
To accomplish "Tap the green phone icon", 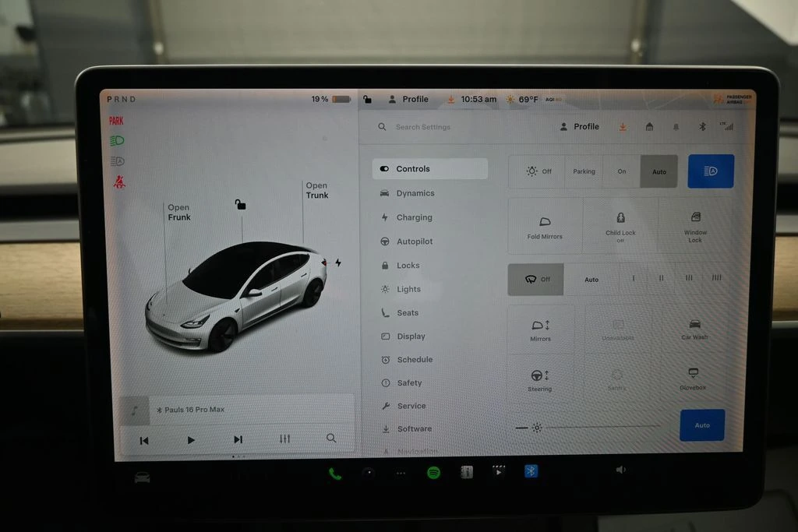I will pyautogui.click(x=335, y=474).
